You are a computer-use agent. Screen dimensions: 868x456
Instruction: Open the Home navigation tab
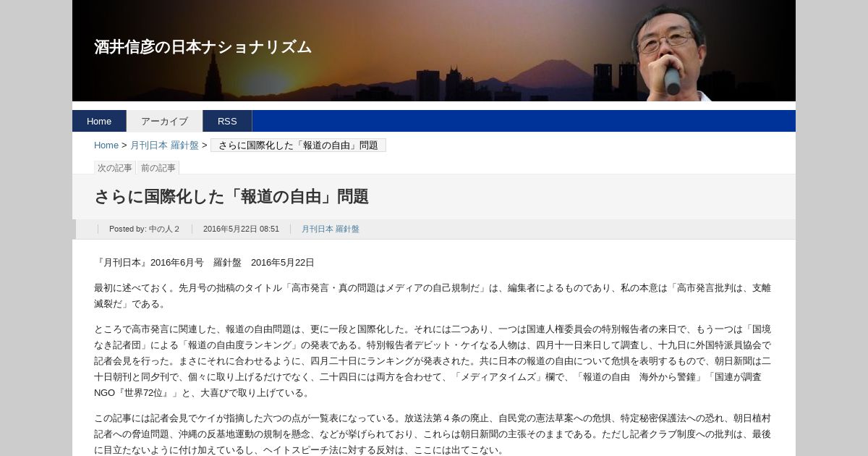coord(99,121)
